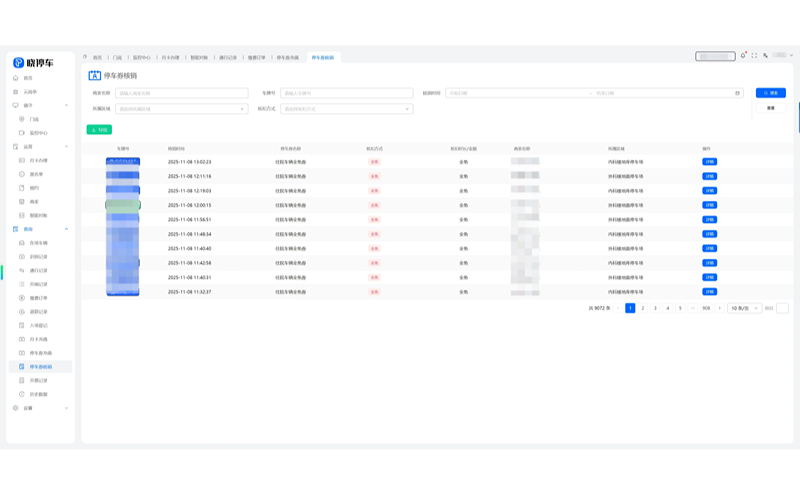Open the 所属区域 dropdown
Image resolution: width=800 pixels, height=495 pixels.
181,108
